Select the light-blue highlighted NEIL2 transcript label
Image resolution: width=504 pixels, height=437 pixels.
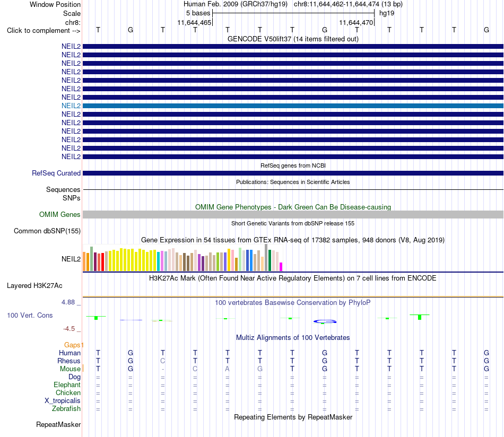tap(71, 106)
